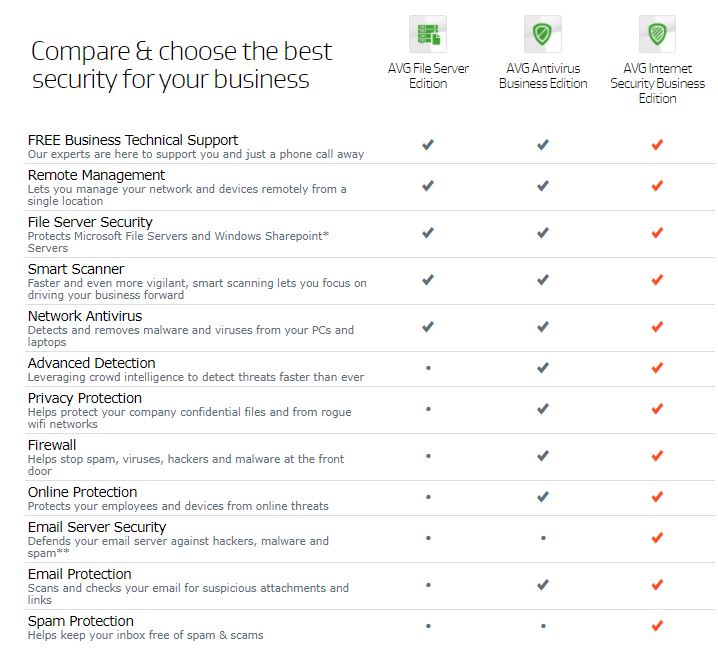718x659 pixels.
Task: Click Antivirus Business dot in Spam Protection row
Action: point(543,626)
